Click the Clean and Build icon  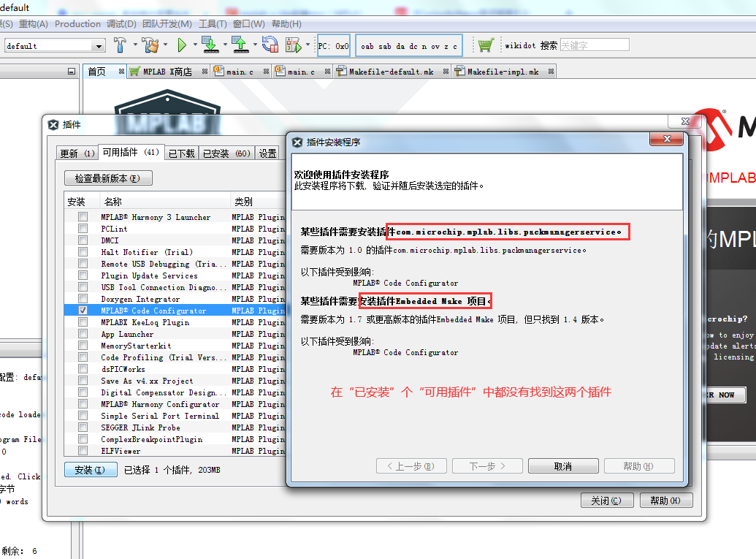tap(150, 45)
